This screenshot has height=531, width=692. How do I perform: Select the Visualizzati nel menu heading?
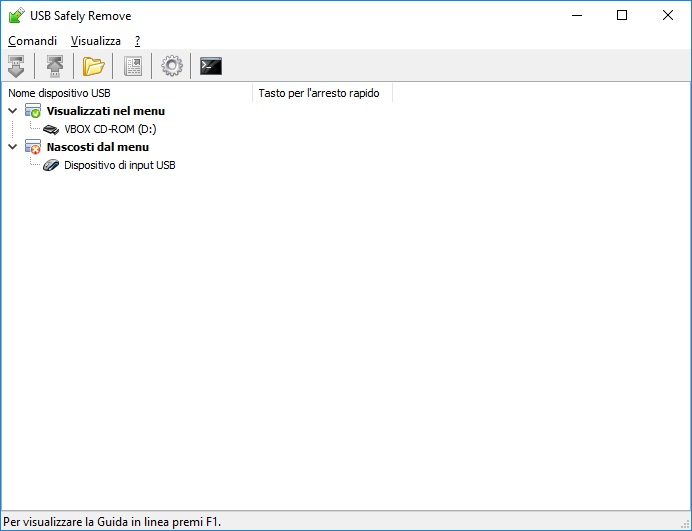click(x=106, y=111)
